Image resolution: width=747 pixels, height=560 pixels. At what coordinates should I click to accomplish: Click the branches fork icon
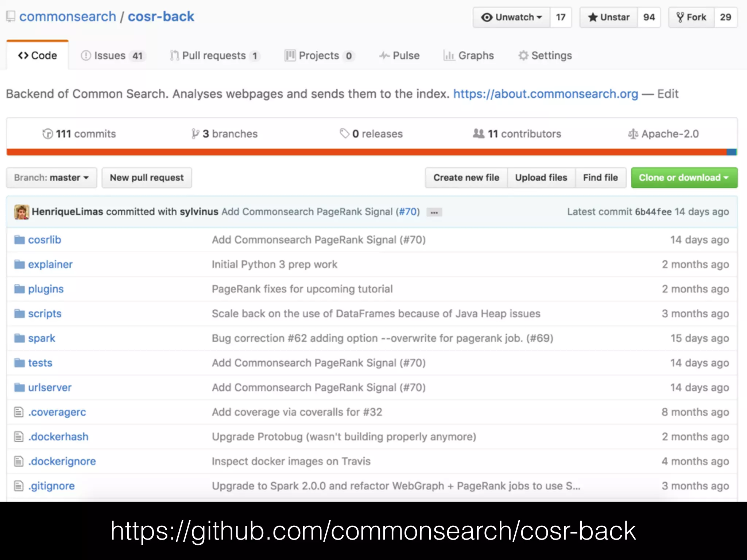pyautogui.click(x=196, y=134)
